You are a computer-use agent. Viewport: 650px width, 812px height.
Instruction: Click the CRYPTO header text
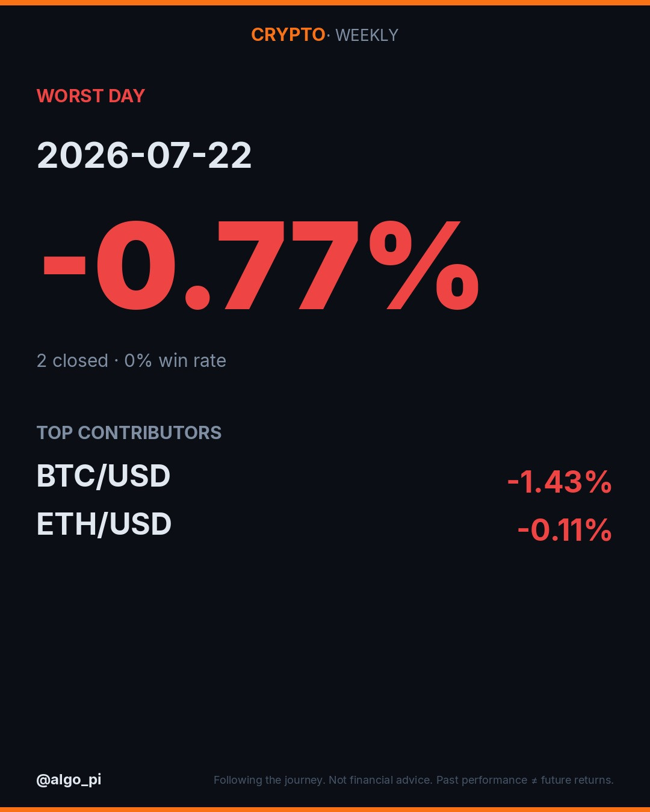tap(288, 35)
